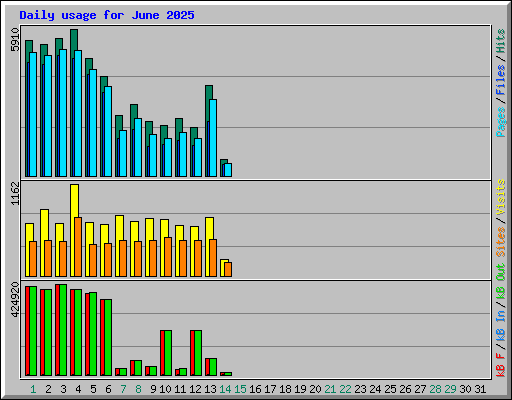The image size is (512, 400).
Task: Select day 6 on the x-axis
Action: tap(108, 389)
